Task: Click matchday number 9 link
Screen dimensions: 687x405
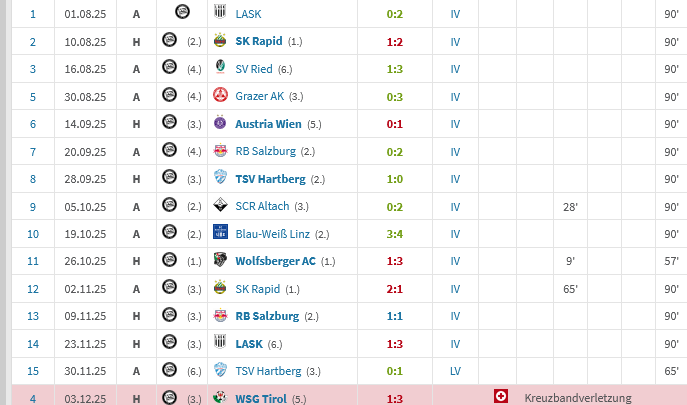Action: (x=32, y=206)
